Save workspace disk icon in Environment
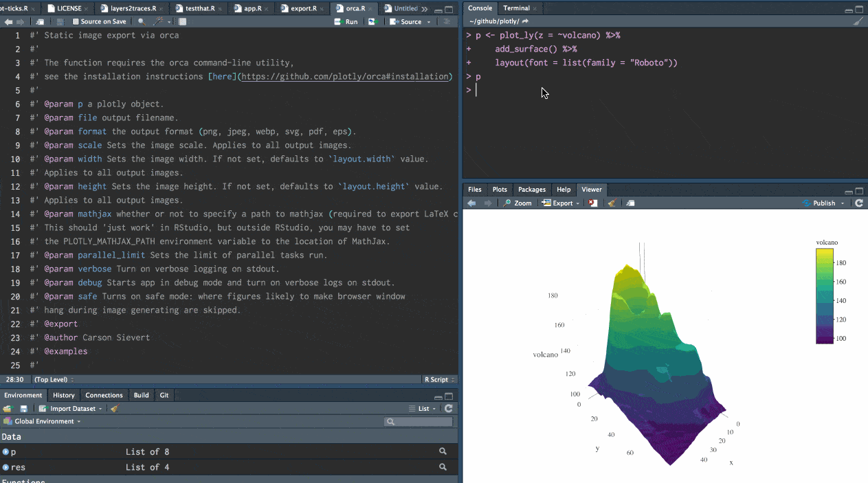The image size is (868, 483). [23, 409]
